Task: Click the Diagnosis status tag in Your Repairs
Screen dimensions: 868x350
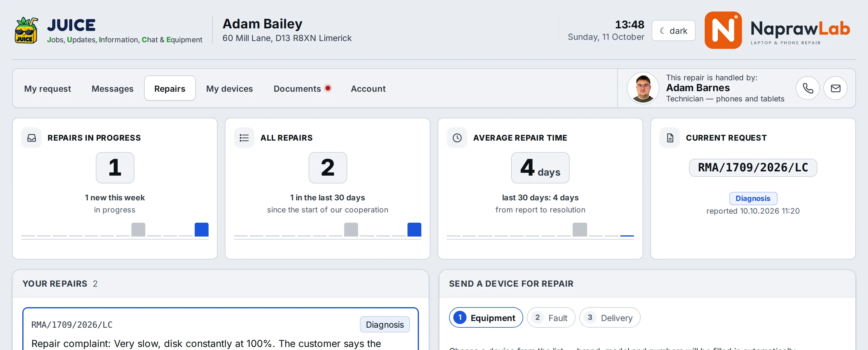Action: tap(385, 324)
